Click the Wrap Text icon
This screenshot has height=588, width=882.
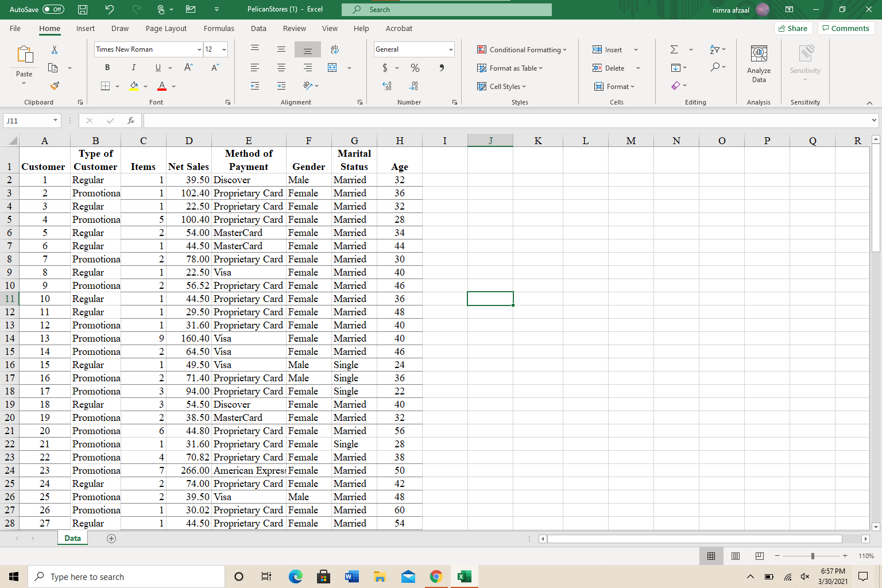point(334,50)
